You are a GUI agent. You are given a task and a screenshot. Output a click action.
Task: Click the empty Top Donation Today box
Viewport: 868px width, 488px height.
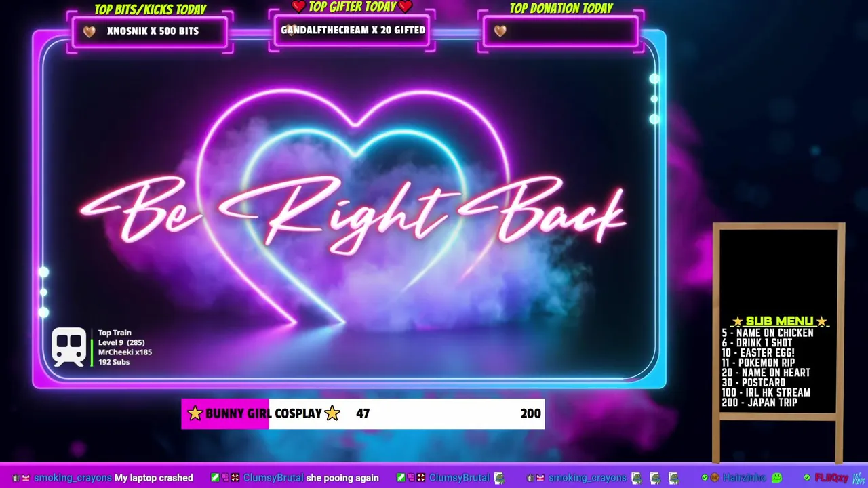561,31
